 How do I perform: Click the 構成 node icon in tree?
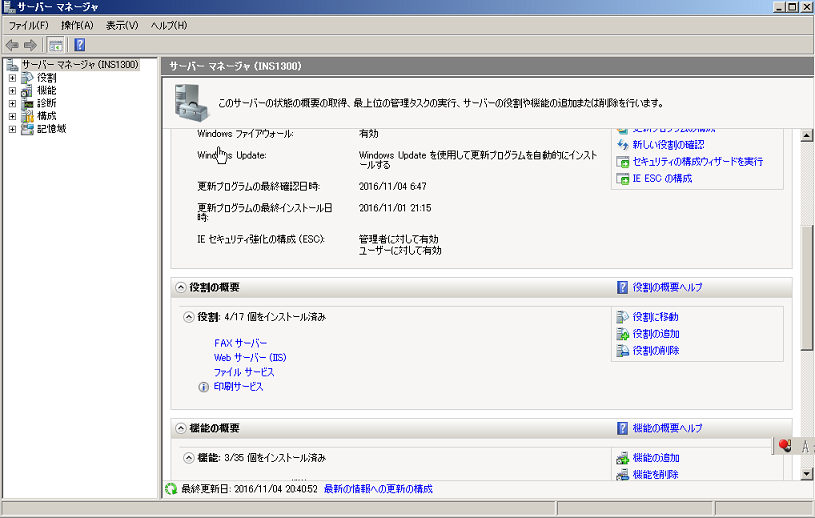click(28, 116)
